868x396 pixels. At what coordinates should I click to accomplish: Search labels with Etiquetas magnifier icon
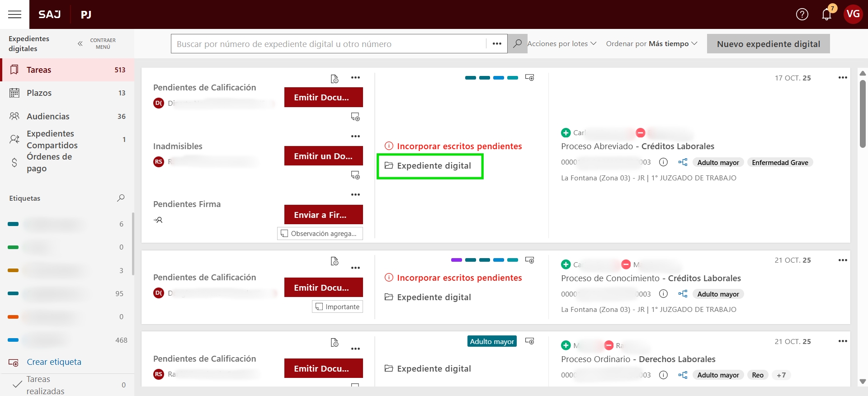tap(121, 198)
